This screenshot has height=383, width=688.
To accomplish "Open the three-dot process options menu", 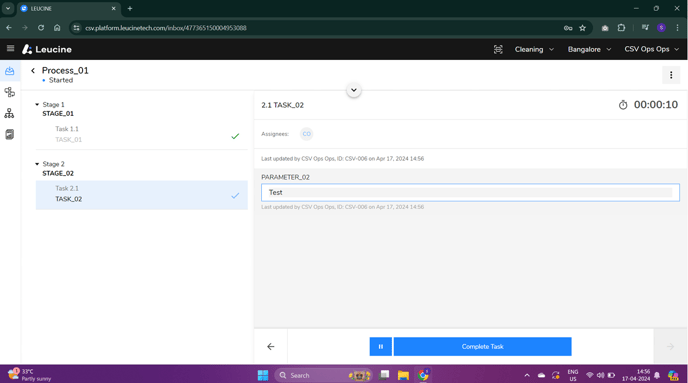I will (671, 75).
